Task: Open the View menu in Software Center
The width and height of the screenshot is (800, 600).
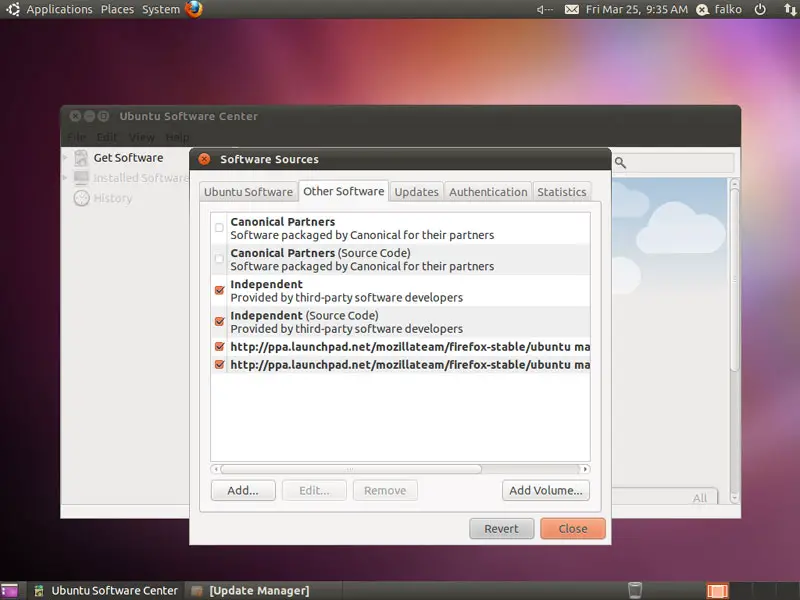Action: 141,137
